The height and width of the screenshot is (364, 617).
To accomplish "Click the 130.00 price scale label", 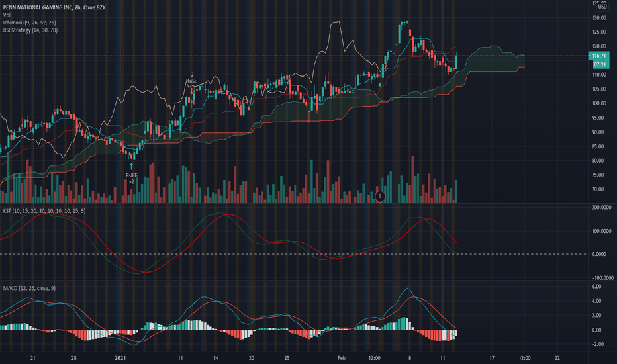I will tap(598, 18).
